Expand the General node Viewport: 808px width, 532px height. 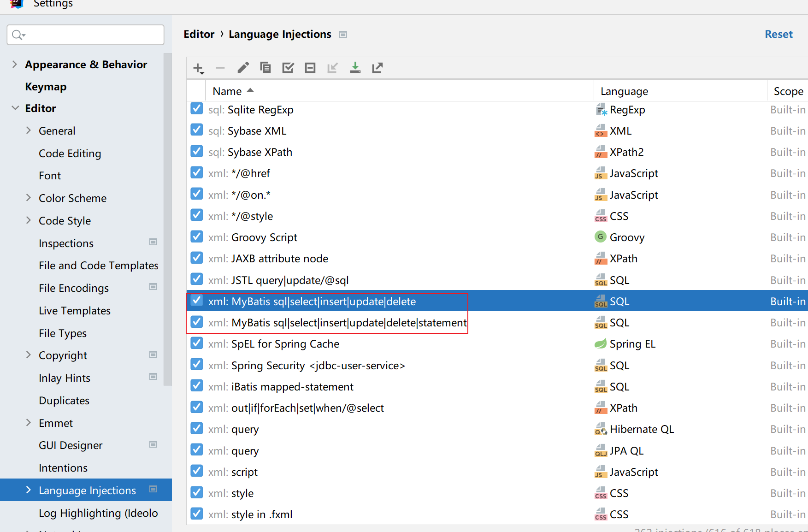29,130
